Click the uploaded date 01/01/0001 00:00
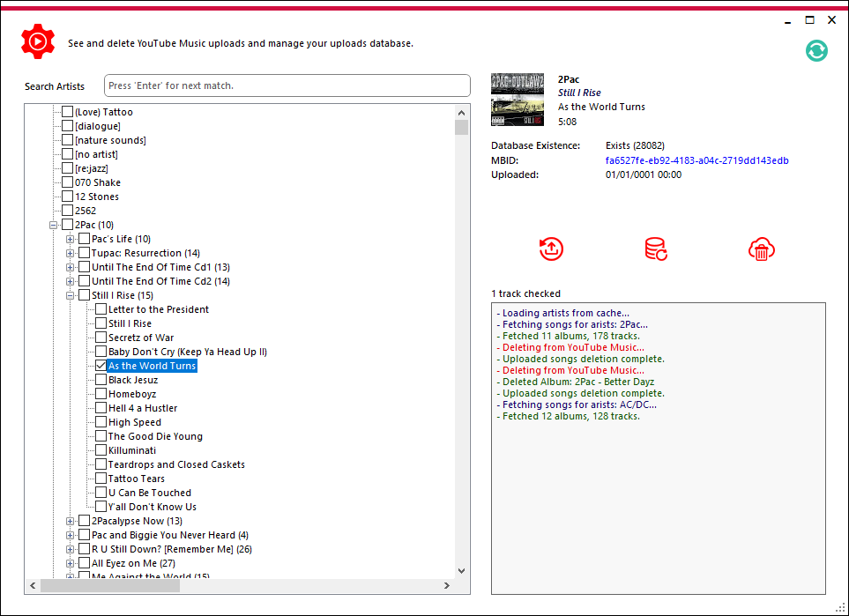 [x=644, y=174]
